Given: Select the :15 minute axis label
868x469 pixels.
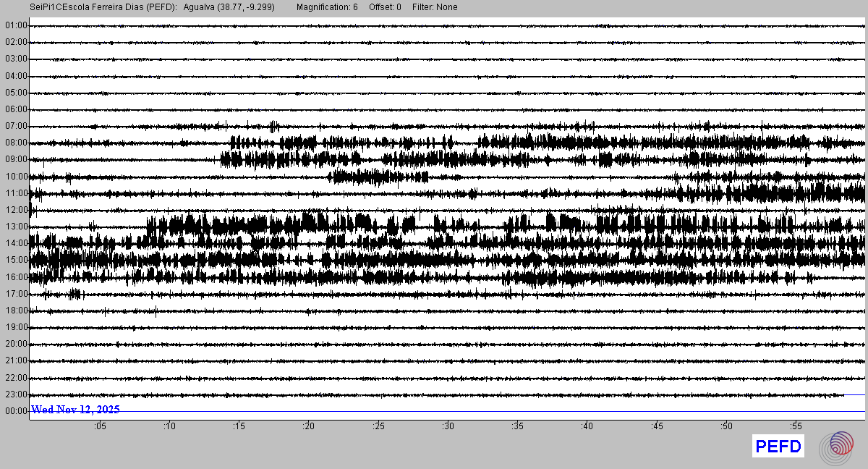Looking at the screenshot, I should (x=239, y=426).
